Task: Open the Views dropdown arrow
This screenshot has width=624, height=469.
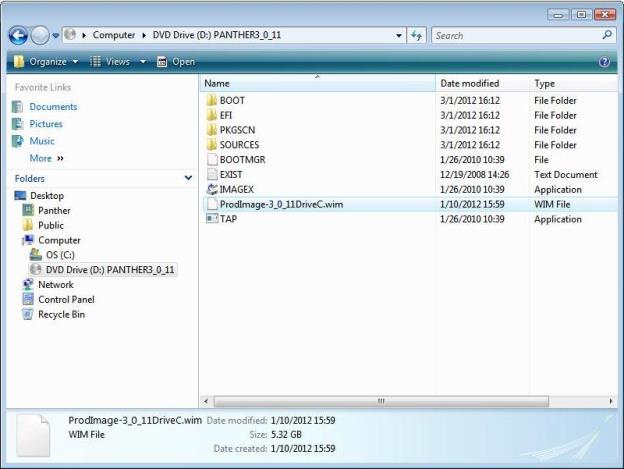Action: pos(144,62)
